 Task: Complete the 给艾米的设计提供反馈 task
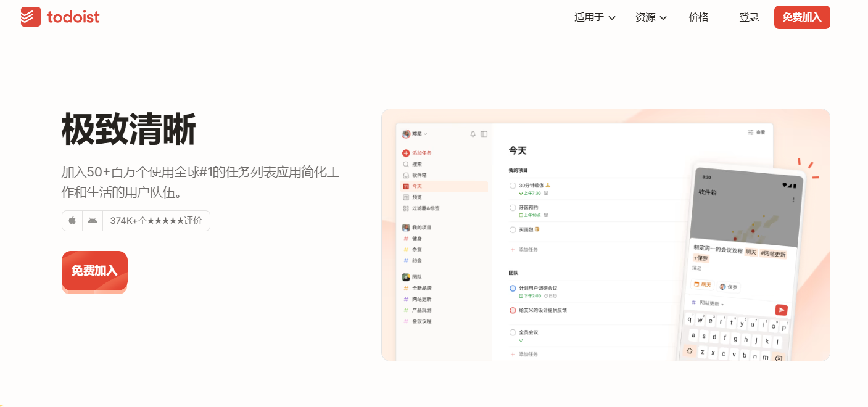(513, 310)
